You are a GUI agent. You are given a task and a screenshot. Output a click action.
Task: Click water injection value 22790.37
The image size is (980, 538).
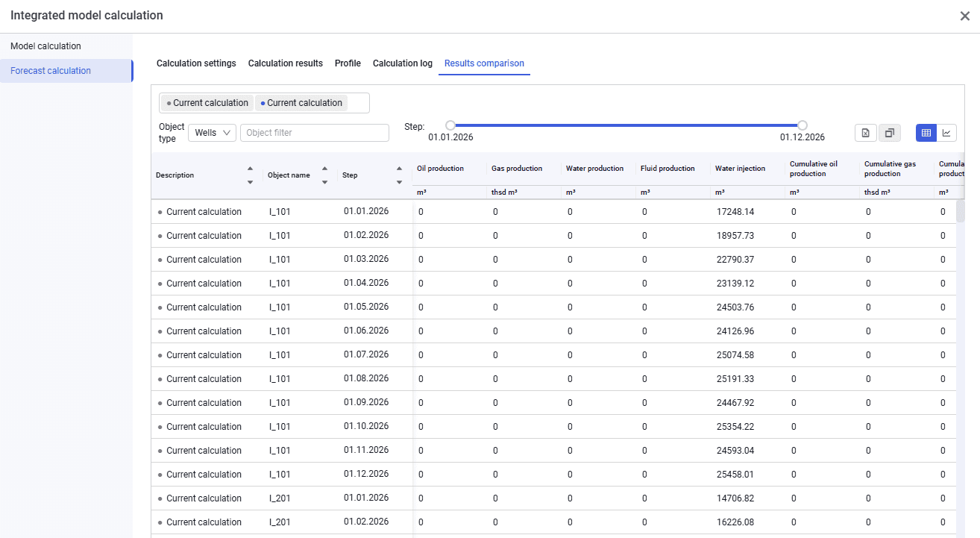click(735, 260)
